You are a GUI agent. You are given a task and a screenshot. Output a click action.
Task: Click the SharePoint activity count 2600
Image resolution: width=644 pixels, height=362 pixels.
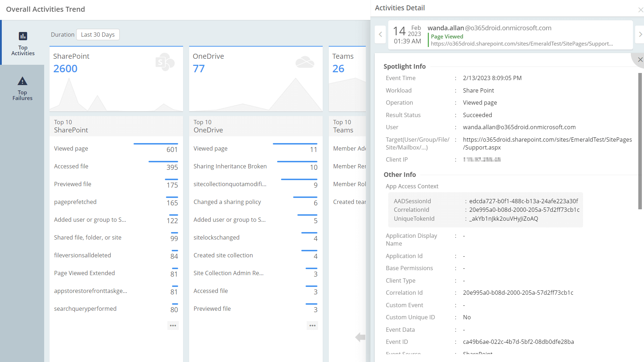[65, 68]
